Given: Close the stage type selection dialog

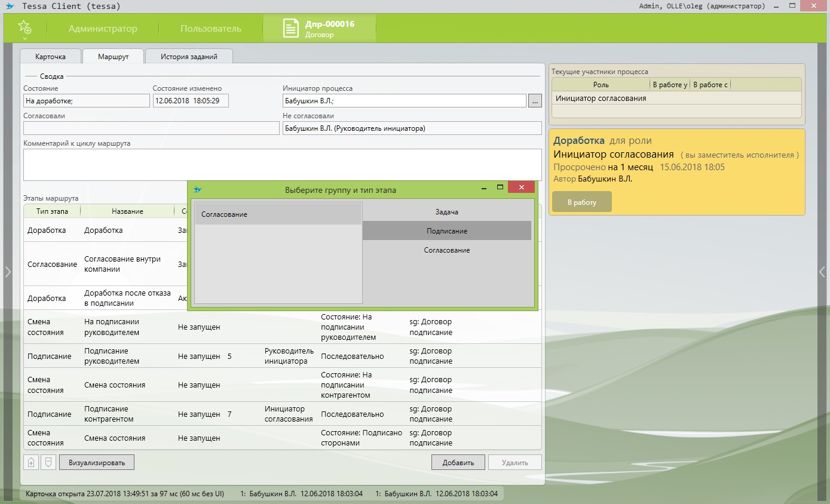Looking at the screenshot, I should tap(521, 188).
